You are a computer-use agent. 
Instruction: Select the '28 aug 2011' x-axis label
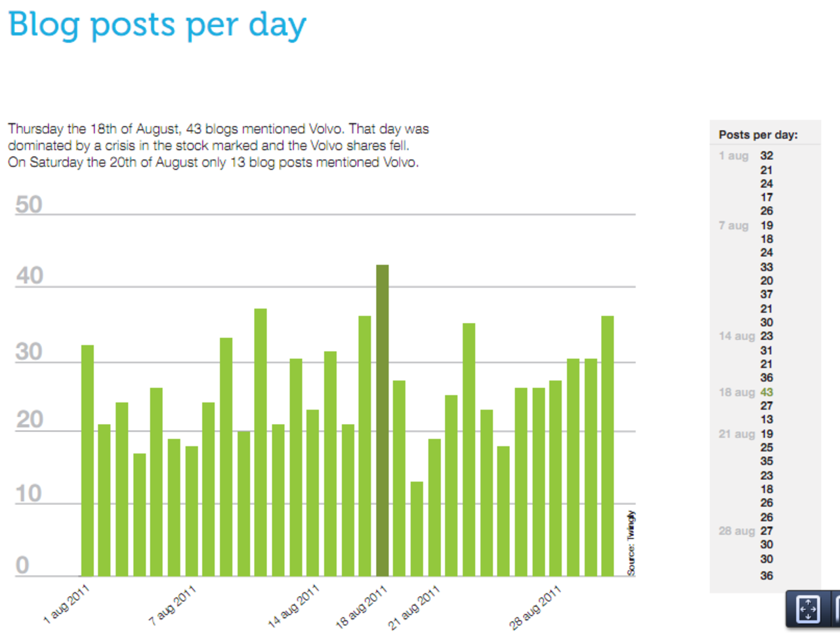tap(535, 608)
